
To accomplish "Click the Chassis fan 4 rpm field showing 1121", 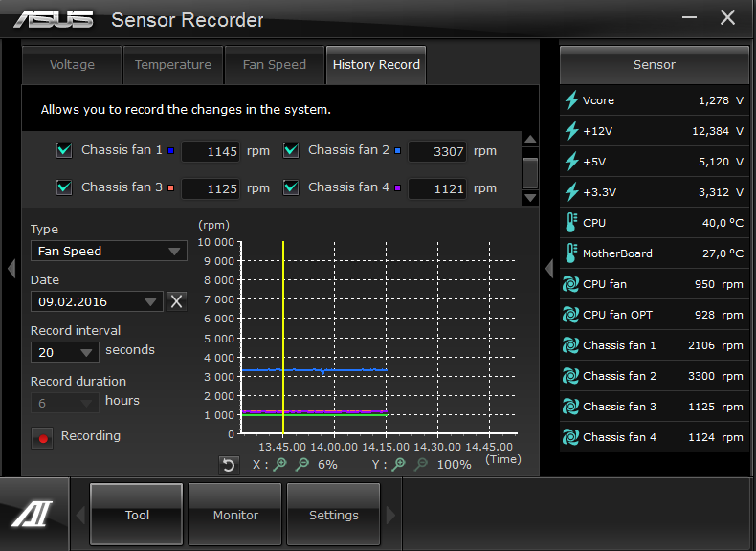I will click(x=437, y=188).
